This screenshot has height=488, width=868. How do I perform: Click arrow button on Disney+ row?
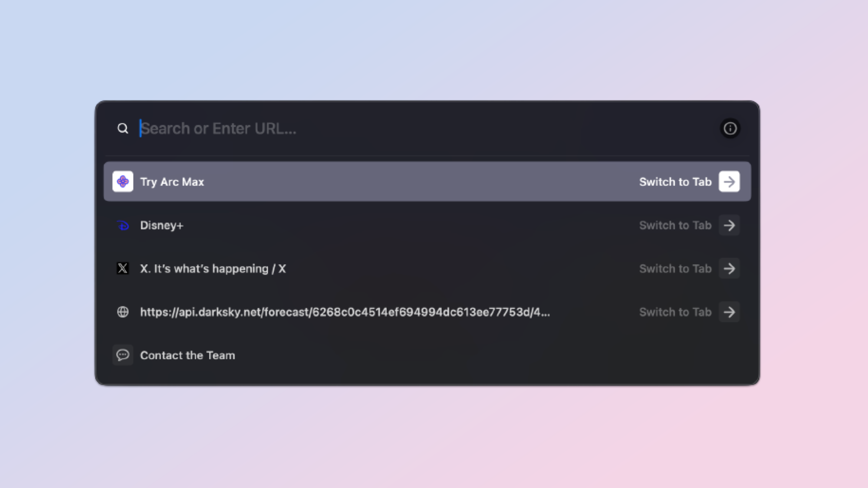pyautogui.click(x=729, y=225)
